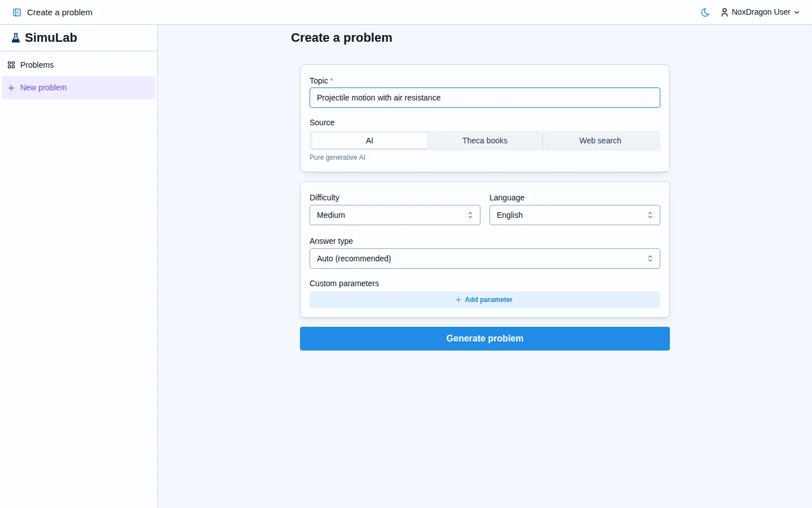
Task: Click the "Create a problem" page heading
Action: click(x=342, y=38)
